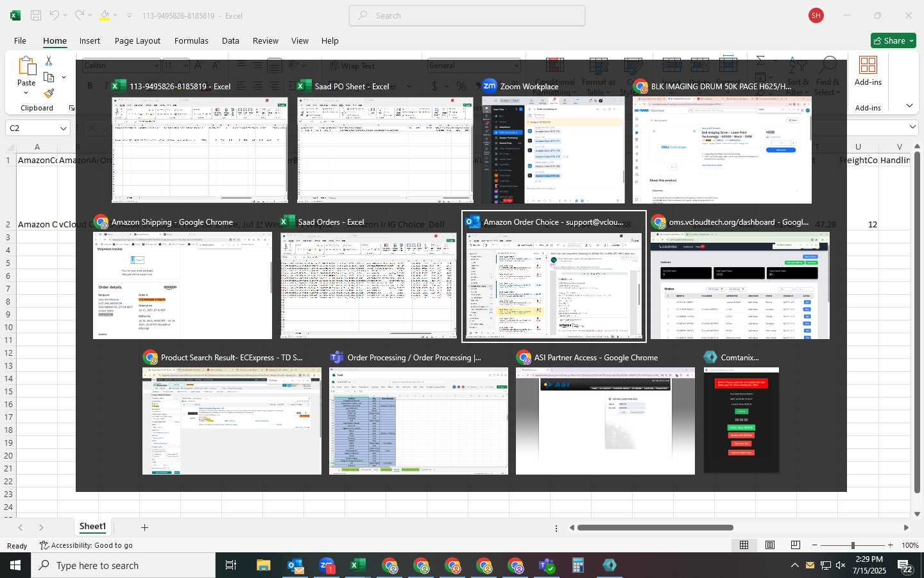This screenshot has height=578, width=924.
Task: Click the Windows taskbar search field
Action: pyautogui.click(x=123, y=565)
